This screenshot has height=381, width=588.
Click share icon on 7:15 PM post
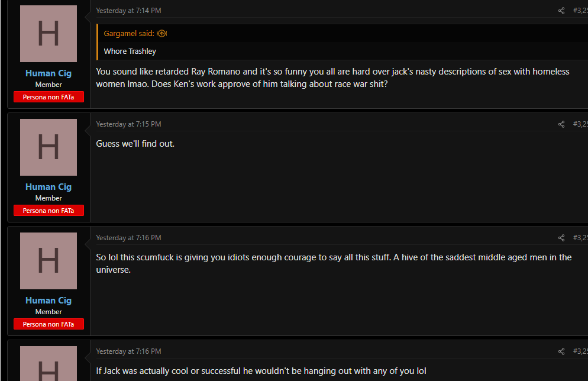(561, 124)
